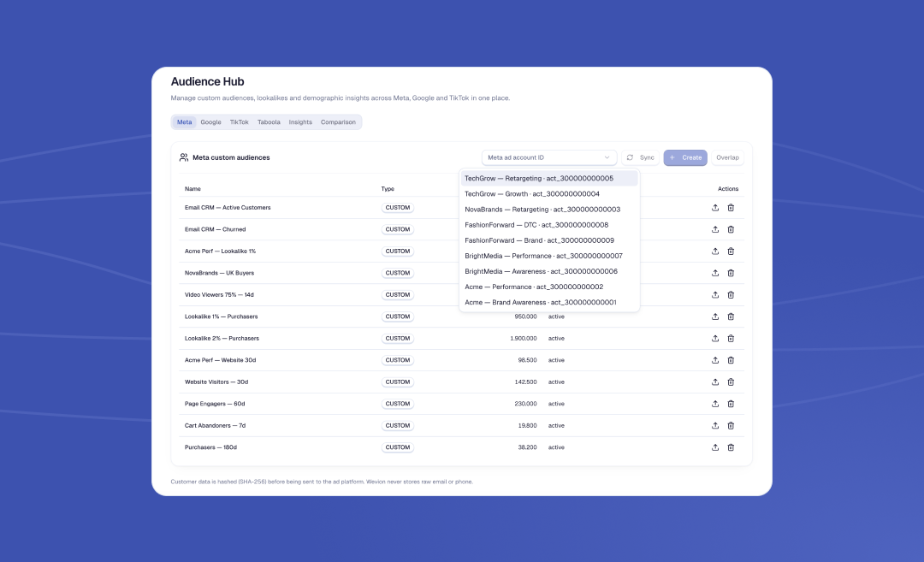The image size is (924, 562).
Task: Open the Comparison tab
Action: (338, 122)
